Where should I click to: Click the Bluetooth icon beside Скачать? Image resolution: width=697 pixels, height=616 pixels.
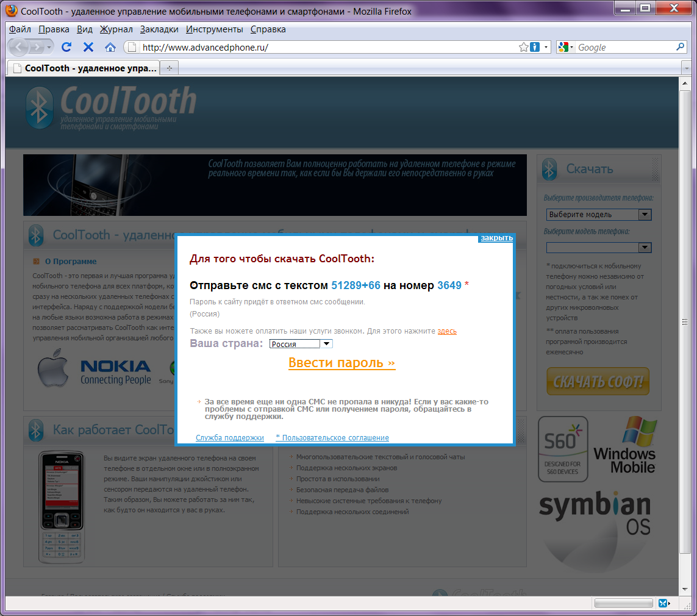[x=549, y=170]
